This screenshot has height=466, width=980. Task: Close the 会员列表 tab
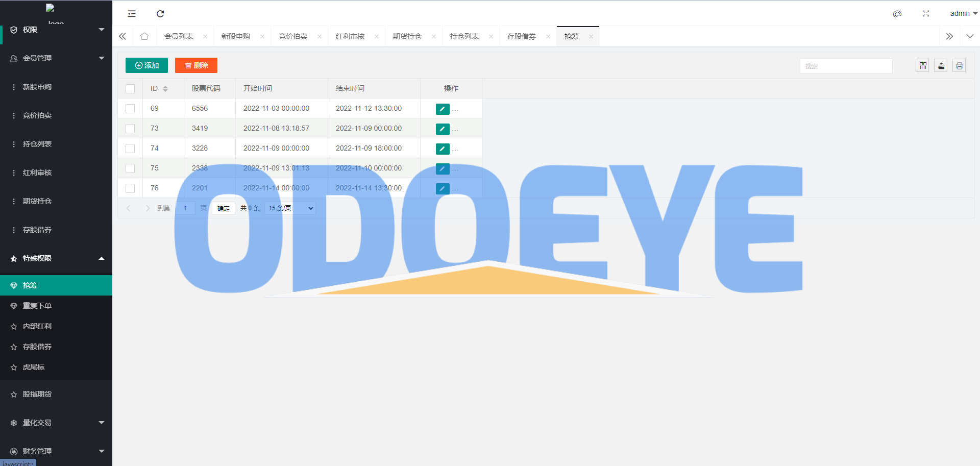(205, 36)
